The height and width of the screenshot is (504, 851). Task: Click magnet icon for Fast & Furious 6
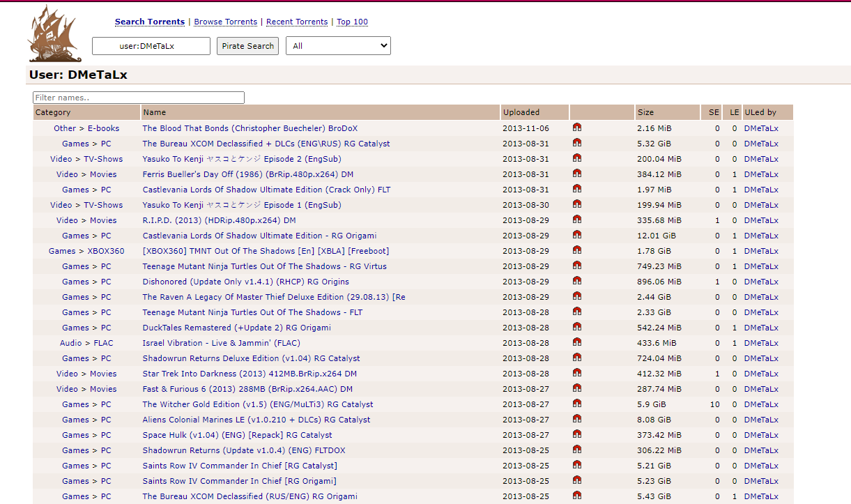coord(577,388)
